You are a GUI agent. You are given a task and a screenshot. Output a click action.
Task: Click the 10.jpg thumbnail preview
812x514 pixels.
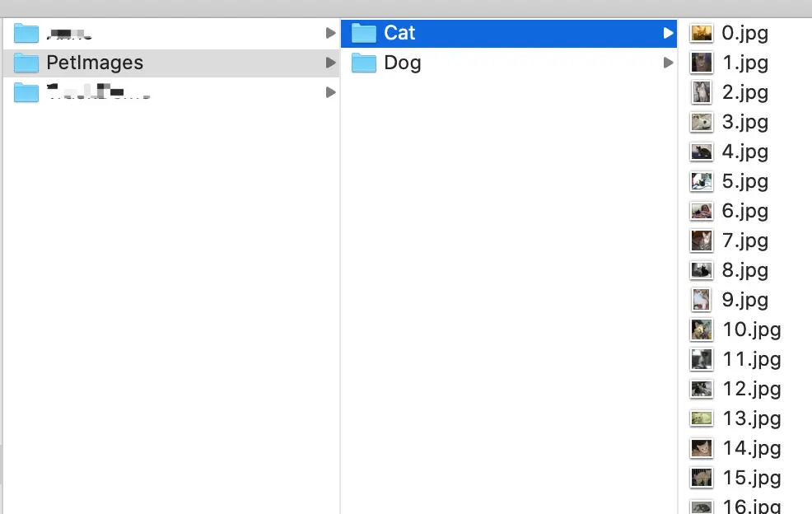[x=702, y=329]
